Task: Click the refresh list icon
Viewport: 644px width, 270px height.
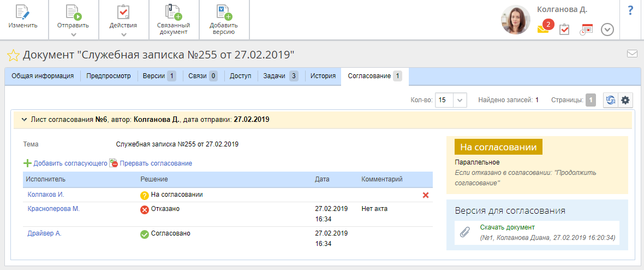Action: [611, 100]
